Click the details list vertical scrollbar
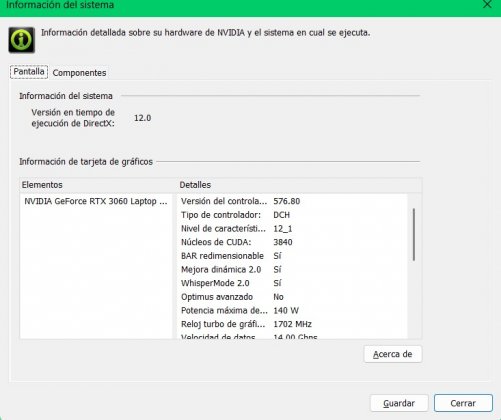The width and height of the screenshot is (501, 420). tap(414, 234)
